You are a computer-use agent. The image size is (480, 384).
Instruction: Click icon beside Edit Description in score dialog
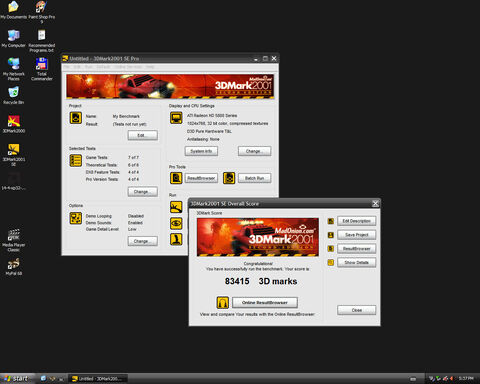click(x=331, y=221)
